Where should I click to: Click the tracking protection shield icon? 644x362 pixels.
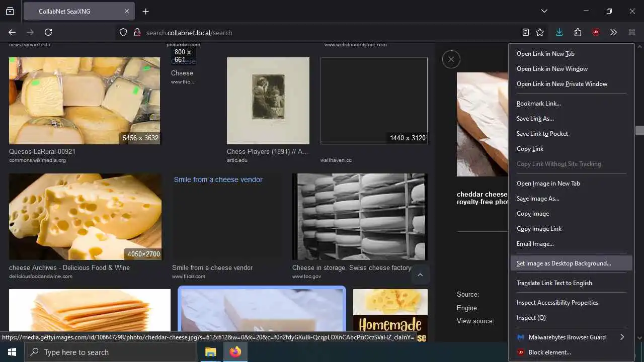click(123, 32)
